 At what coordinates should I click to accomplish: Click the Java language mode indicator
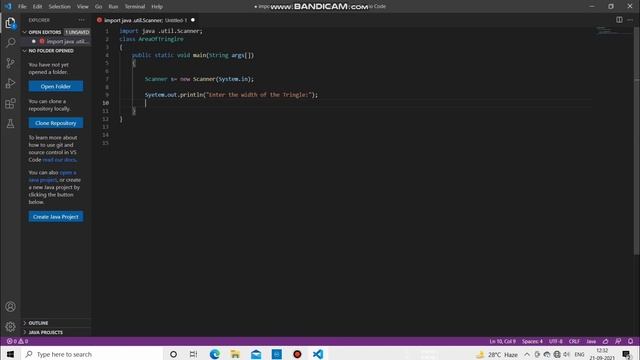pyautogui.click(x=591, y=341)
